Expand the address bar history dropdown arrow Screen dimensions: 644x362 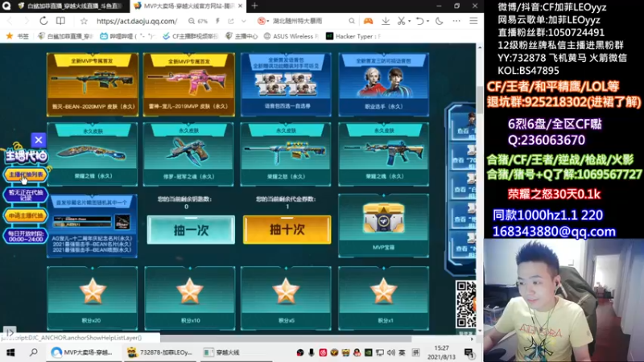[x=244, y=21]
